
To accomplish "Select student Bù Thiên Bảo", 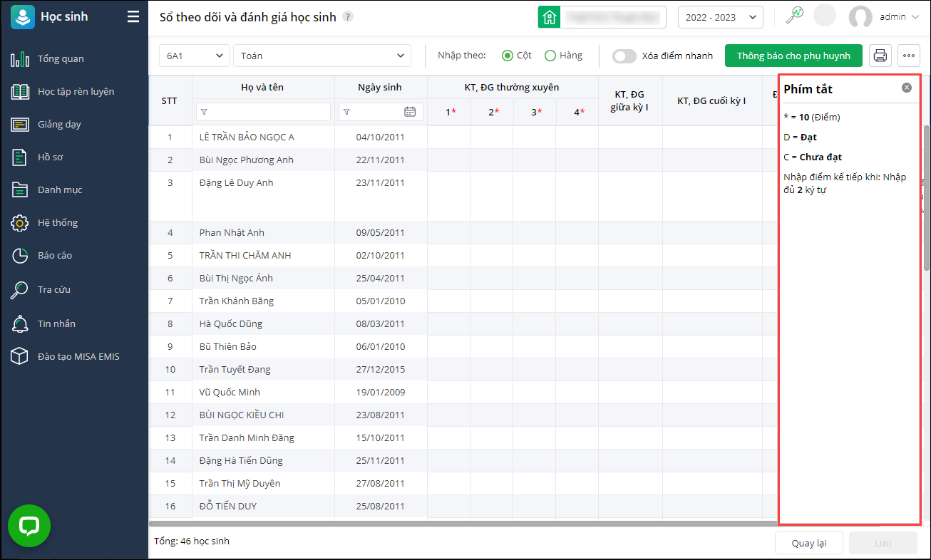I will [228, 347].
